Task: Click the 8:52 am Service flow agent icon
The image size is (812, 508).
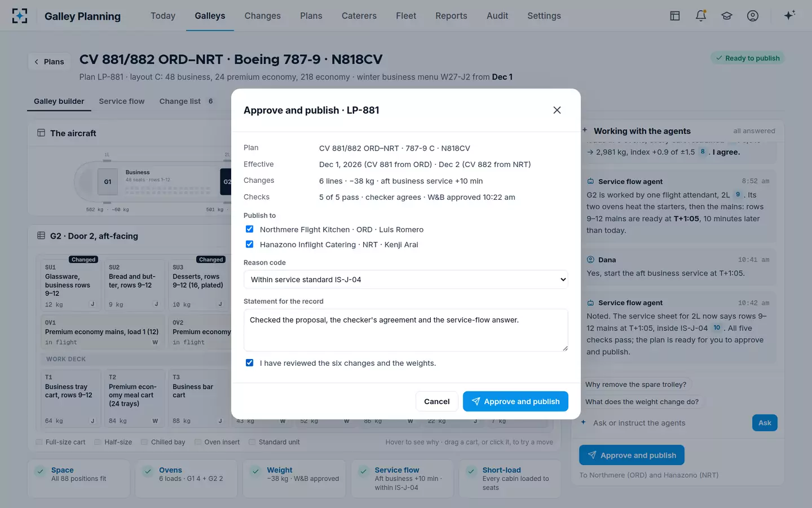Action: (x=590, y=181)
